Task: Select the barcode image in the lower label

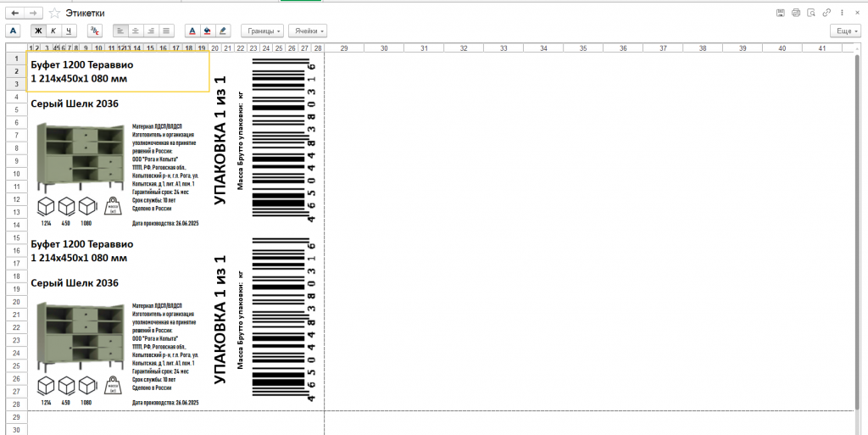Action: coord(284,319)
